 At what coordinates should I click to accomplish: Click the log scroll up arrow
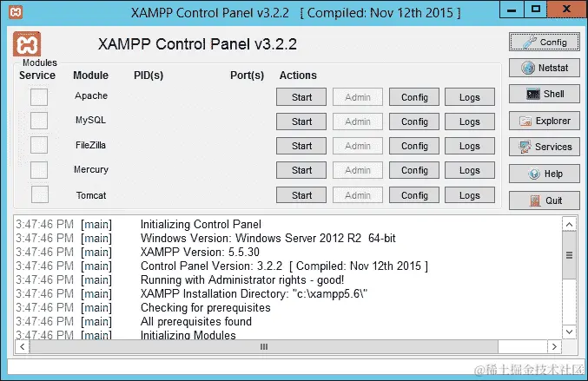569,225
